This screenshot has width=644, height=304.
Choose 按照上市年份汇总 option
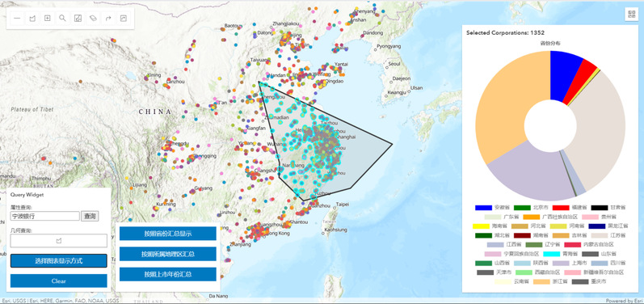coord(167,274)
